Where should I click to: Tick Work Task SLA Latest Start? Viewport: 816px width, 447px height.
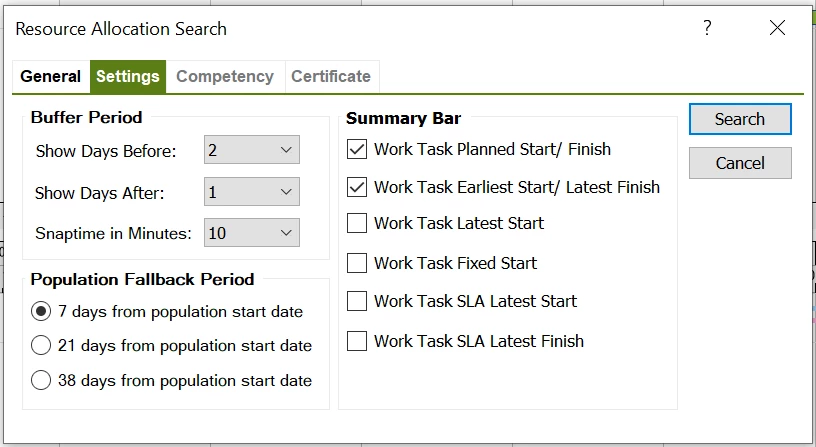(x=357, y=301)
